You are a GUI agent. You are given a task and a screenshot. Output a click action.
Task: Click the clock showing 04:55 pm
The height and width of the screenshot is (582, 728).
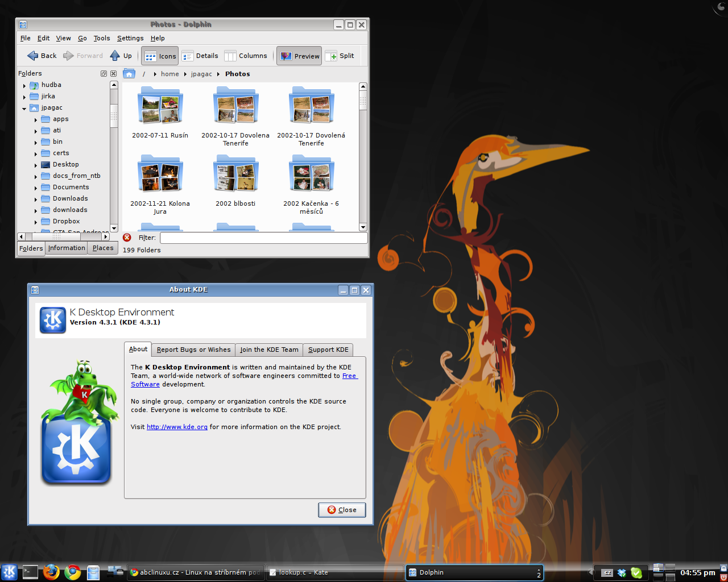pos(697,573)
